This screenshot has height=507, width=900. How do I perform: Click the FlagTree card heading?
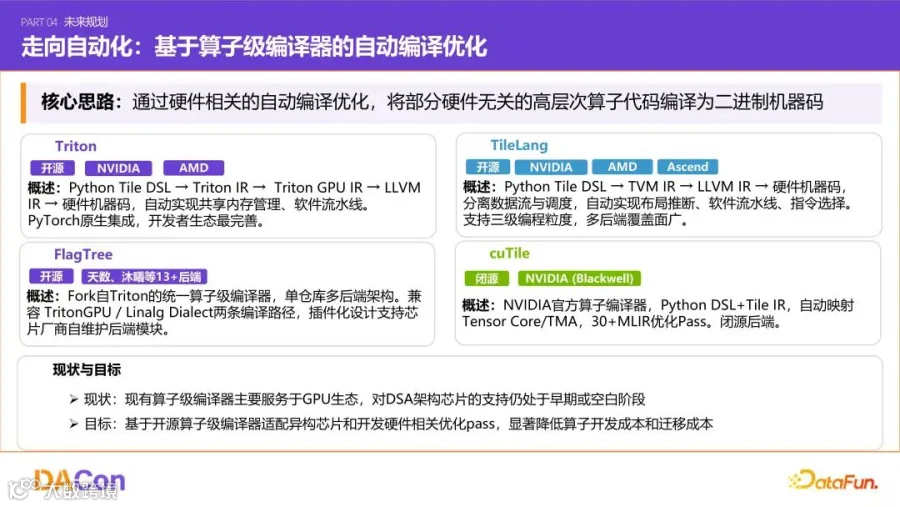83,255
